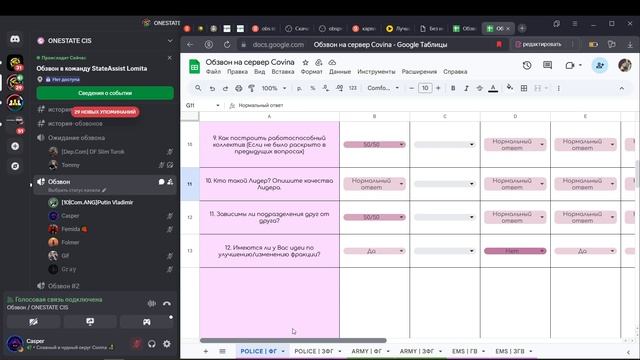
Task: Move document using folder icon
Action: pos(319,62)
